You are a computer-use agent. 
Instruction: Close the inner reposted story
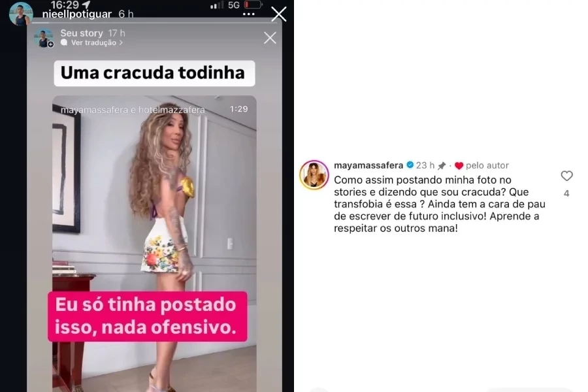pyautogui.click(x=270, y=38)
